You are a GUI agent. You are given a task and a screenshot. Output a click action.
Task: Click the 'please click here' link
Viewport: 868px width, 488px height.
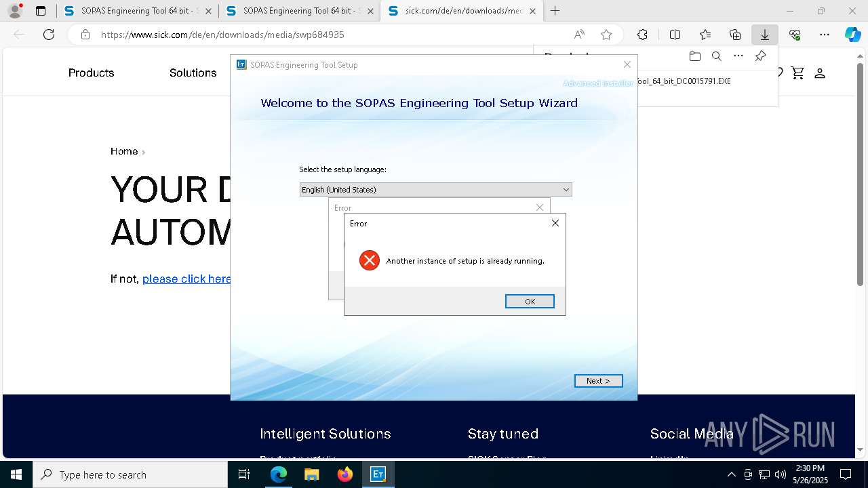click(x=186, y=279)
